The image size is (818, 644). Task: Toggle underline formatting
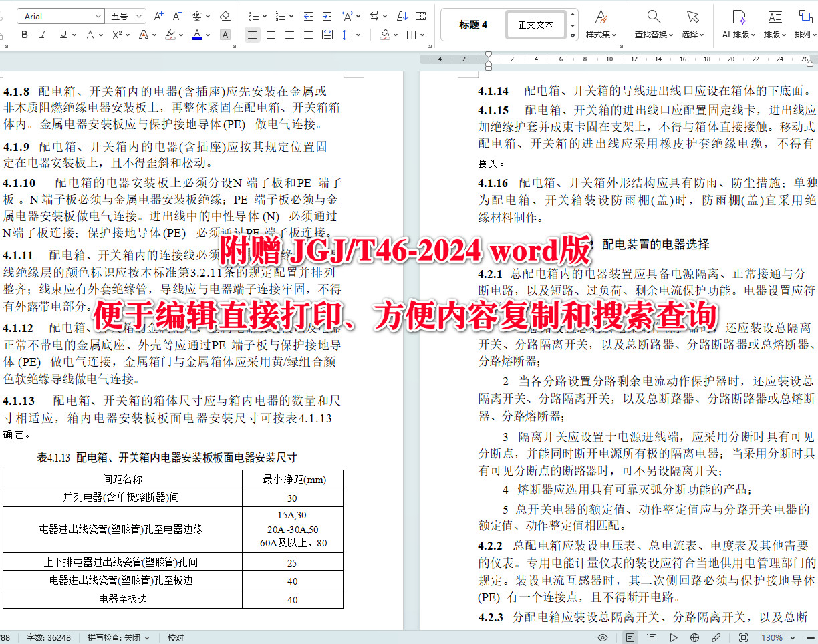pyautogui.click(x=63, y=34)
